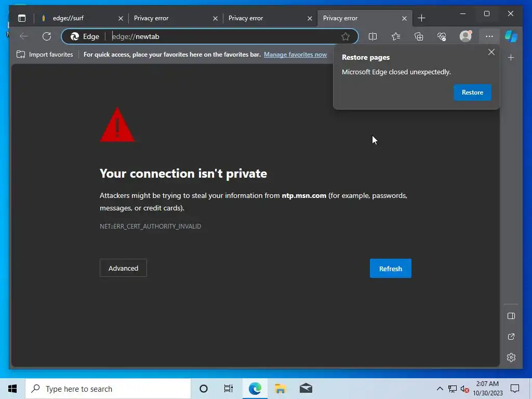The image size is (532, 399).
Task: Open the notification center
Action: click(515, 389)
